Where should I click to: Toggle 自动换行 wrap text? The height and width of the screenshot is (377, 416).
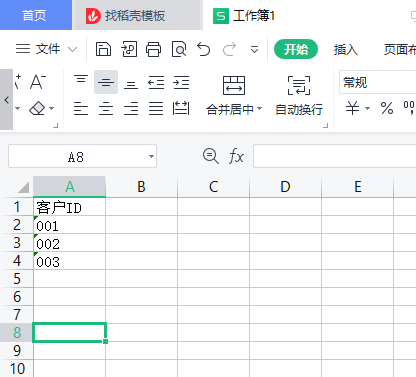[x=299, y=96]
